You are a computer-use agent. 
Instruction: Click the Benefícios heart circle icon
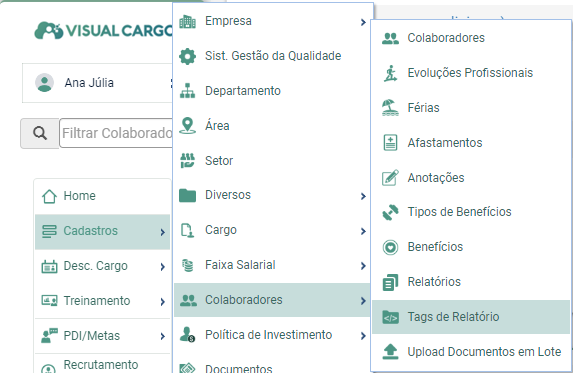[x=390, y=247]
